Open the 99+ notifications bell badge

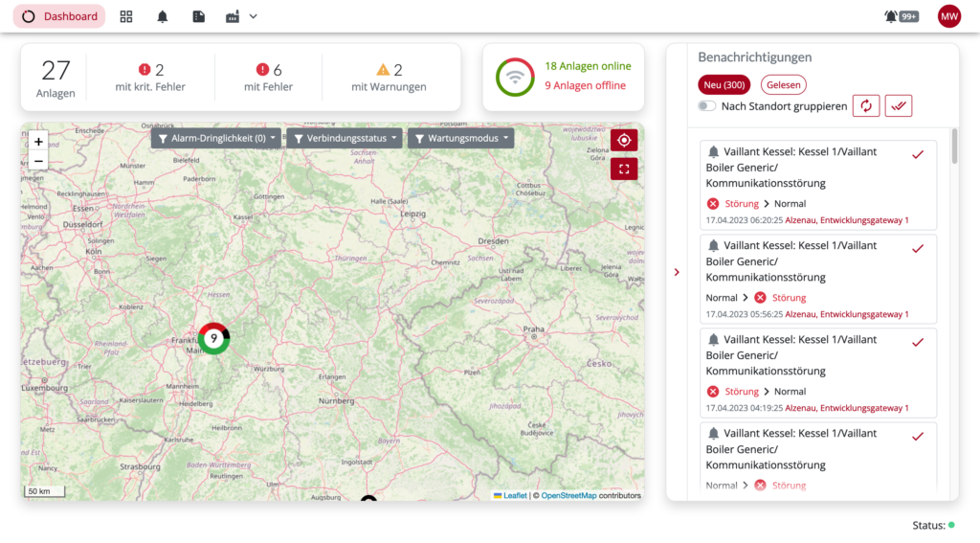pyautogui.click(x=902, y=16)
